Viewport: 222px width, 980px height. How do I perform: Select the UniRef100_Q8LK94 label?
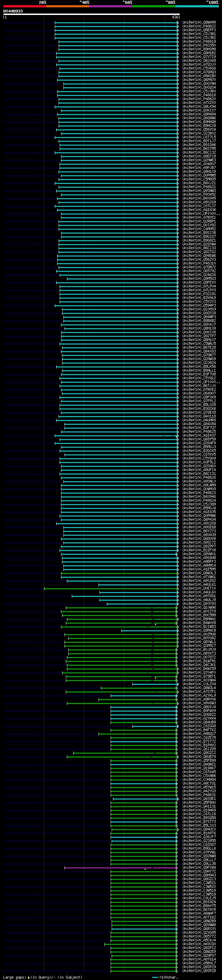pyautogui.click(x=199, y=106)
